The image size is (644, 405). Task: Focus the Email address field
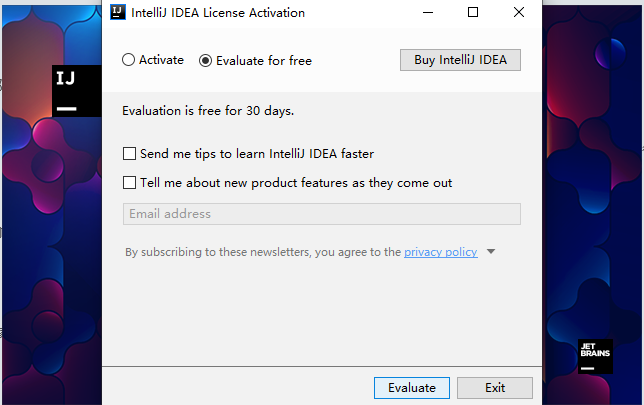pos(321,214)
